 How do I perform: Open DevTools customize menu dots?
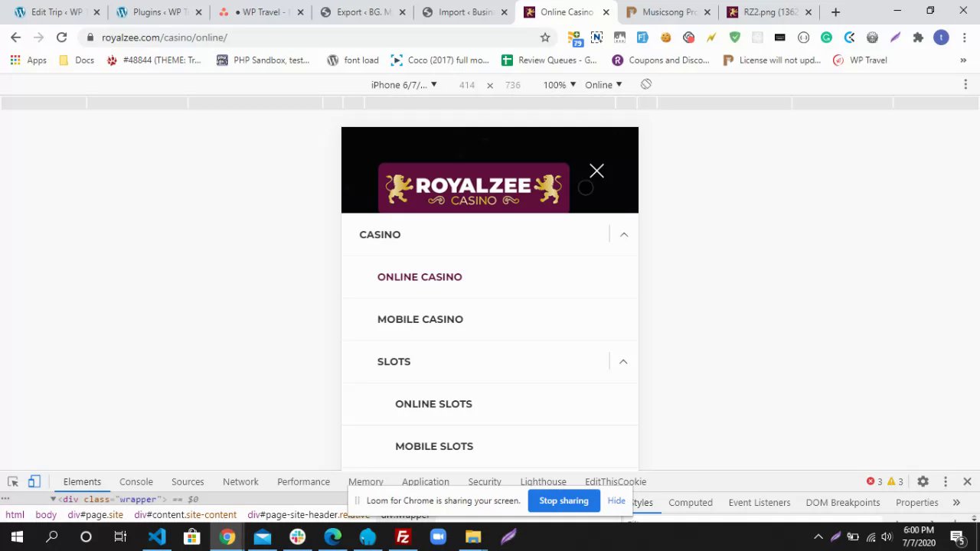click(x=946, y=481)
